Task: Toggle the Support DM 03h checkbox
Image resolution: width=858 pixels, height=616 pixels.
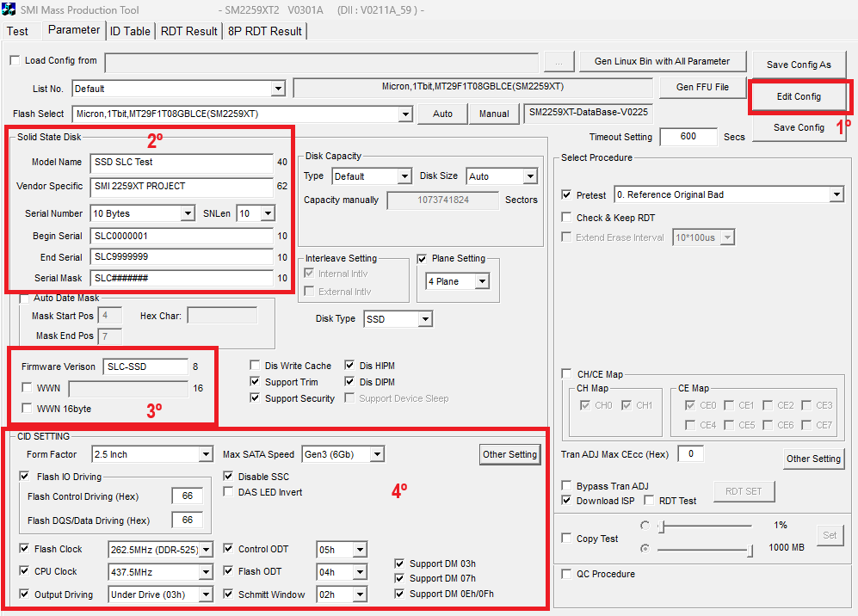Action: pyautogui.click(x=399, y=564)
